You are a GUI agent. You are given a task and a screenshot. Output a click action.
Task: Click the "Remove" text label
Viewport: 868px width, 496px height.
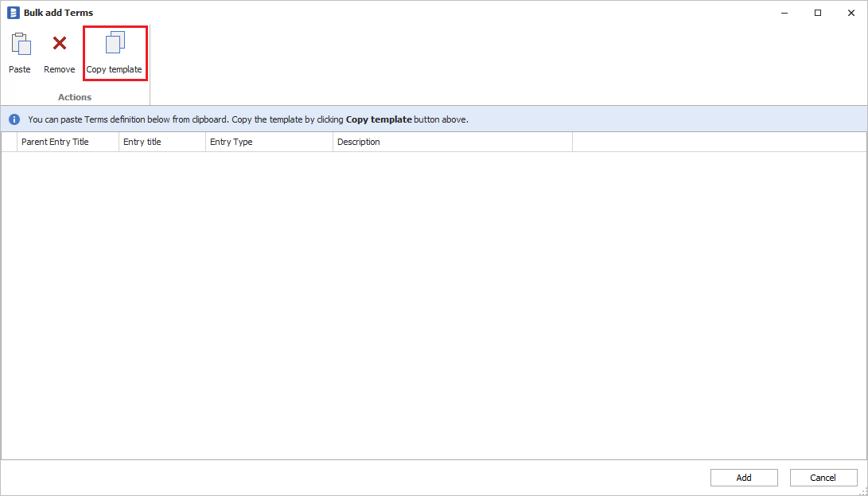pyautogui.click(x=60, y=69)
